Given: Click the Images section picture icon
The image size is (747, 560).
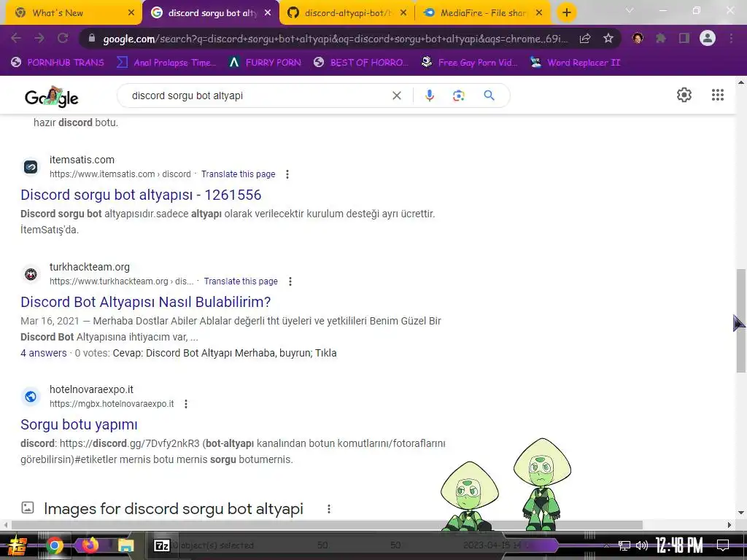Looking at the screenshot, I should click(28, 507).
